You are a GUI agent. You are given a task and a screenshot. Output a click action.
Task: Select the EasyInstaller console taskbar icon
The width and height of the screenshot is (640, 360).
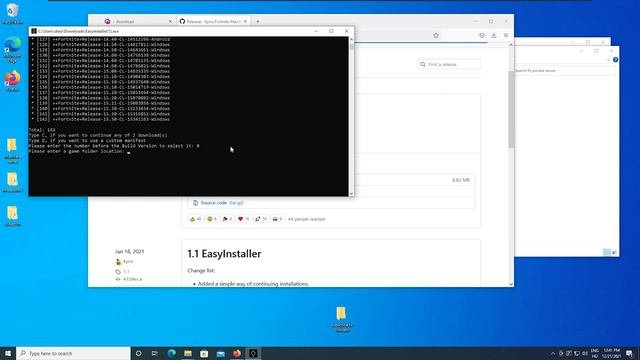click(x=253, y=353)
